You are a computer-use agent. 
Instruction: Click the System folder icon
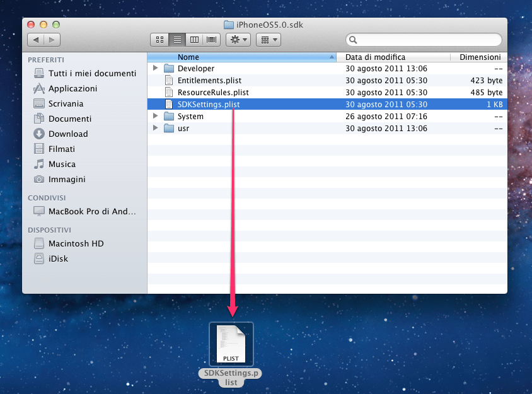pyautogui.click(x=169, y=117)
